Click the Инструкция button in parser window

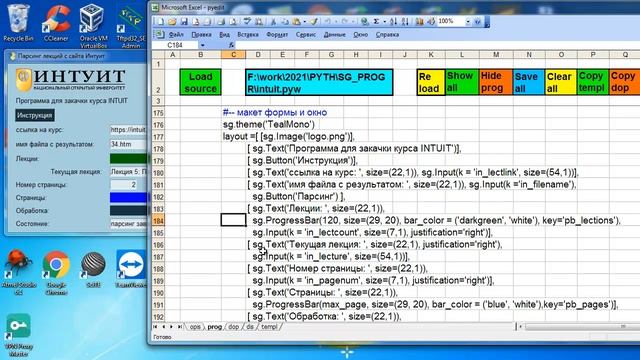coord(35,115)
